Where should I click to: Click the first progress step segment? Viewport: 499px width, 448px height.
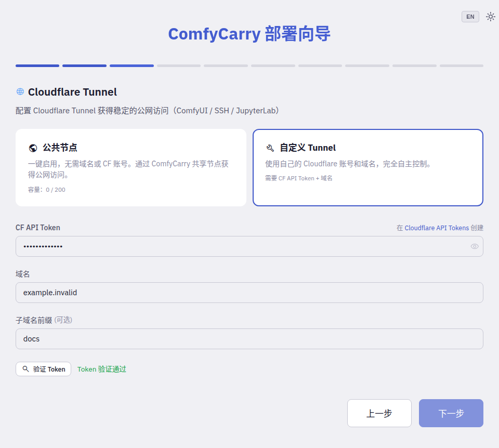37,65
